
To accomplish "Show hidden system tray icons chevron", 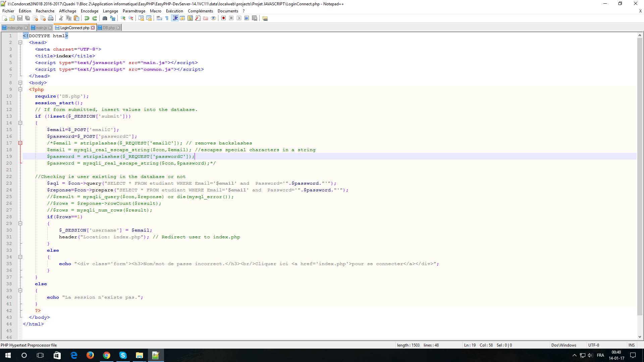I will click(575, 355).
